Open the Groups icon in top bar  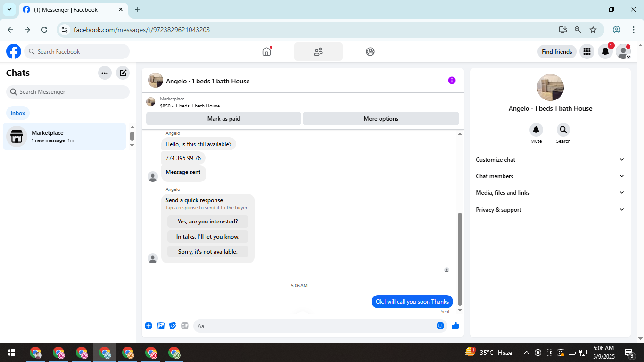coord(370,51)
